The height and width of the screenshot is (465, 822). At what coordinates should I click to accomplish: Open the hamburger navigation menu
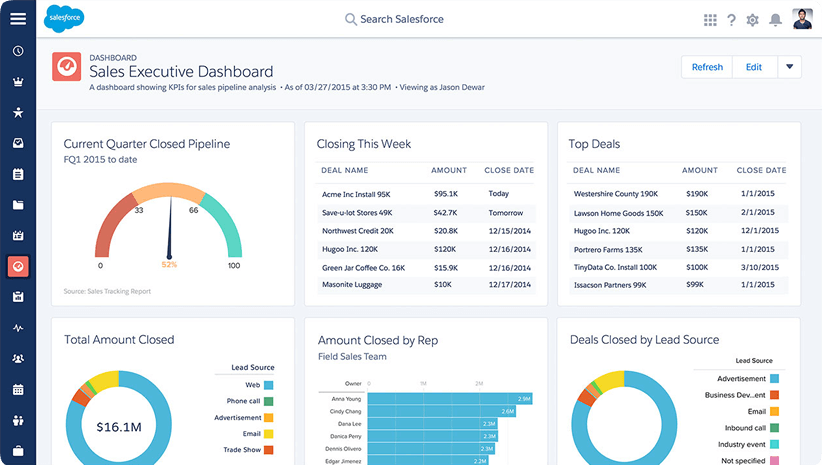[18, 19]
